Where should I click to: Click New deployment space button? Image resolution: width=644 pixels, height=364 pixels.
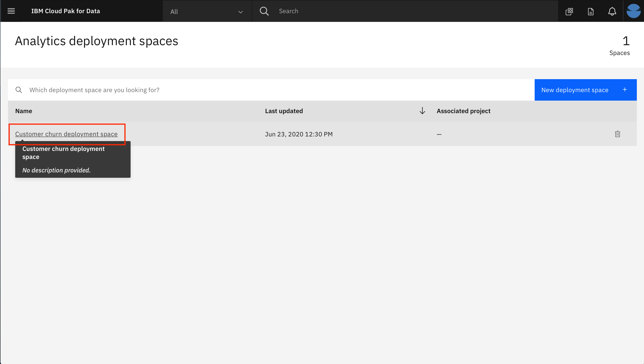point(575,90)
